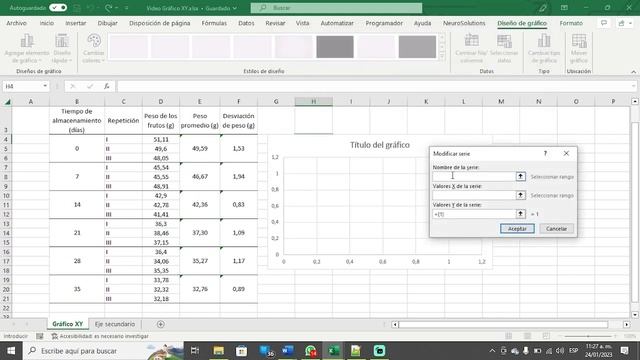Open the Archivo menu
This screenshot has height=360, width=640.
[x=16, y=23]
